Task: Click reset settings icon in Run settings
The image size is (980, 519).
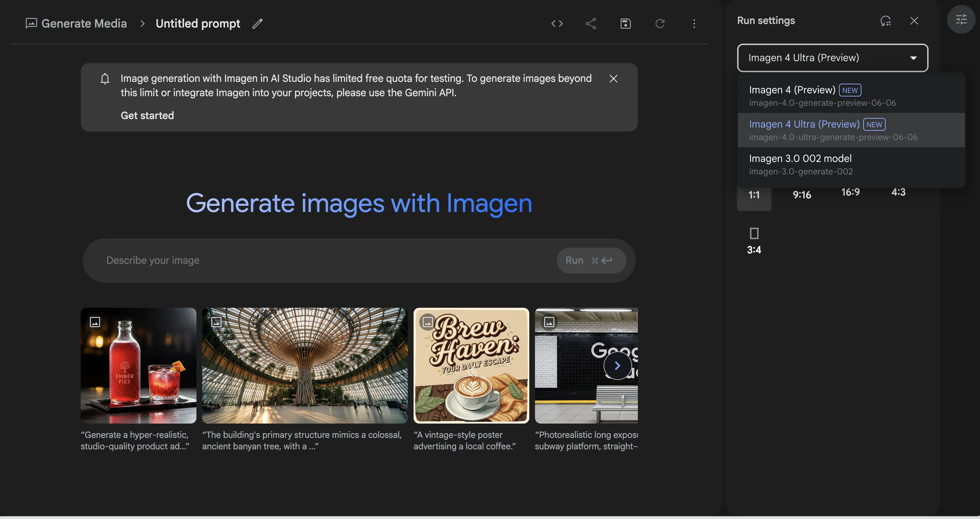Action: click(885, 21)
